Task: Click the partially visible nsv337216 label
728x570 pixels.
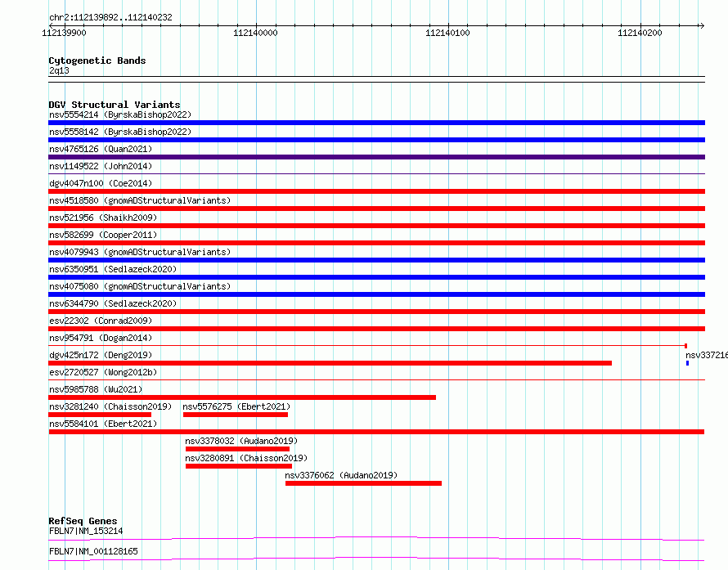Action: click(707, 355)
